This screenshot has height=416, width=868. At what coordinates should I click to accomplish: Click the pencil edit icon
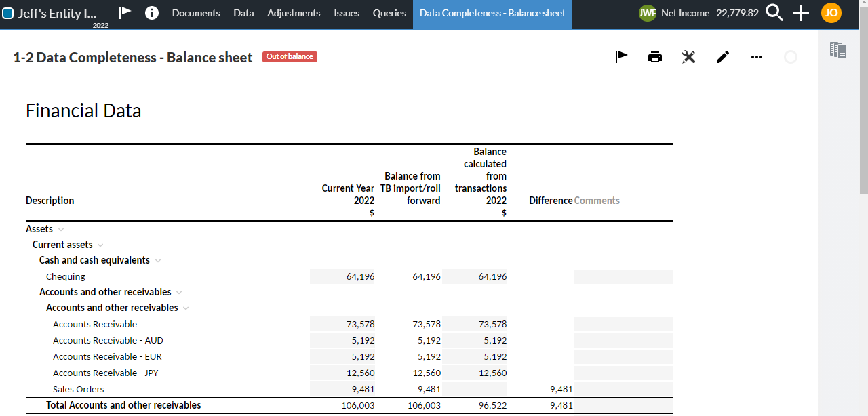[723, 57]
